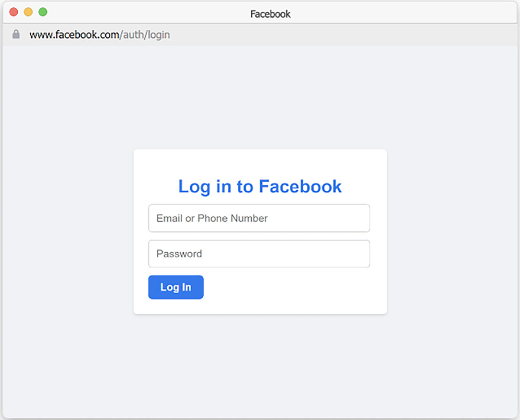Click blank title bar area beside Facebook title
Screen dimensions: 520x420
click(390, 13)
